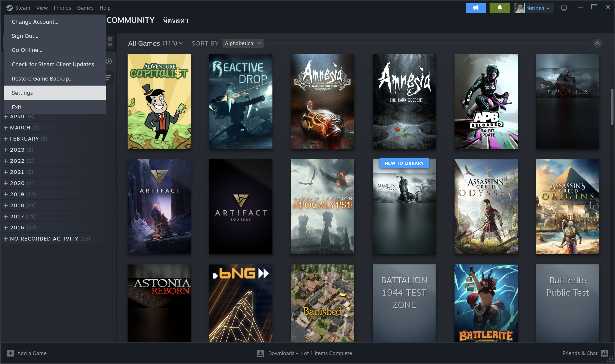
Task: Expand the MARCH (1) group
Action: point(22,128)
